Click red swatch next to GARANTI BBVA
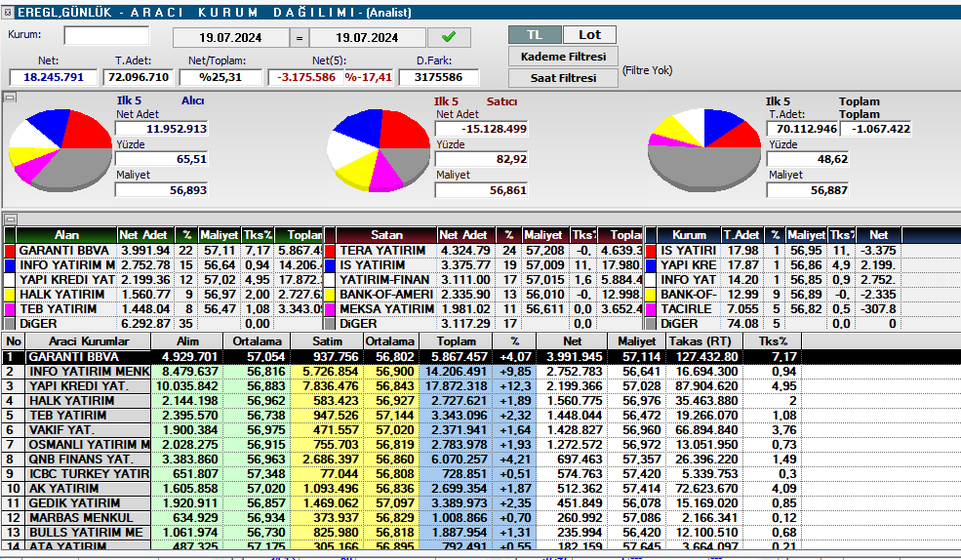 (x=9, y=251)
